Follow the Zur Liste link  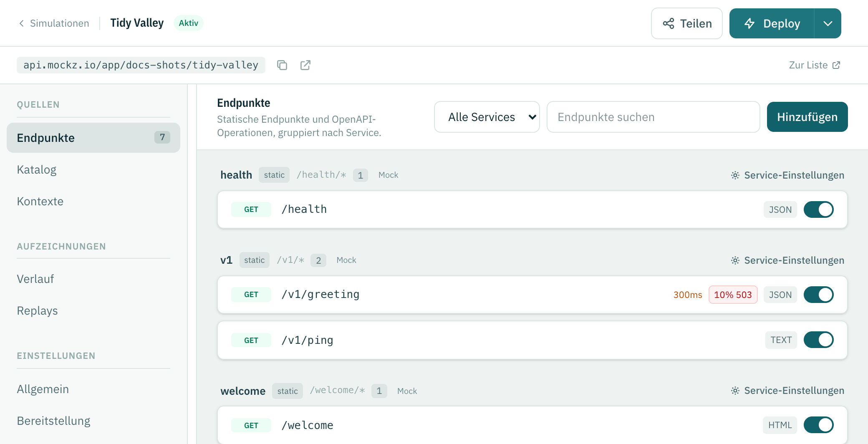pos(815,65)
